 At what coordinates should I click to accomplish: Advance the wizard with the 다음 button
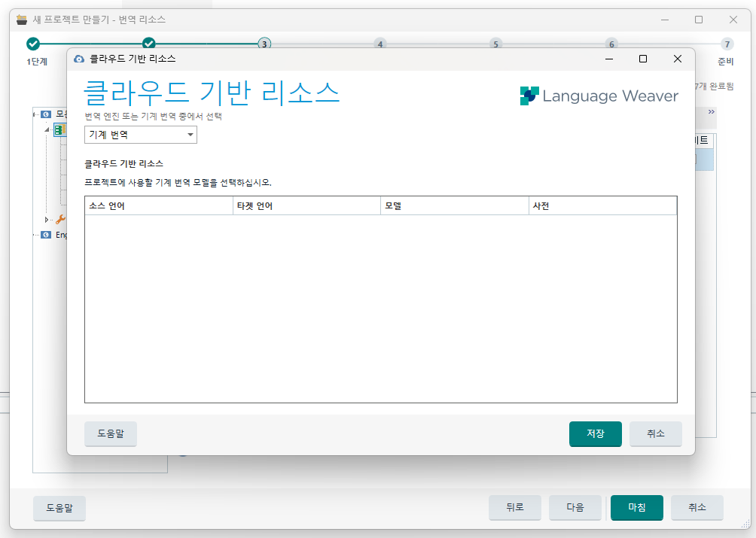[x=575, y=508]
